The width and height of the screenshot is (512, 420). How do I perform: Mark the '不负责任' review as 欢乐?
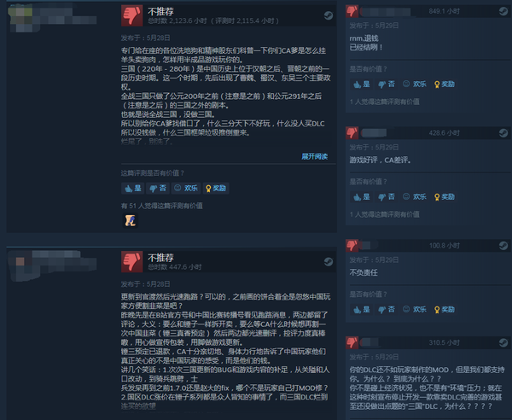pyautogui.click(x=415, y=309)
